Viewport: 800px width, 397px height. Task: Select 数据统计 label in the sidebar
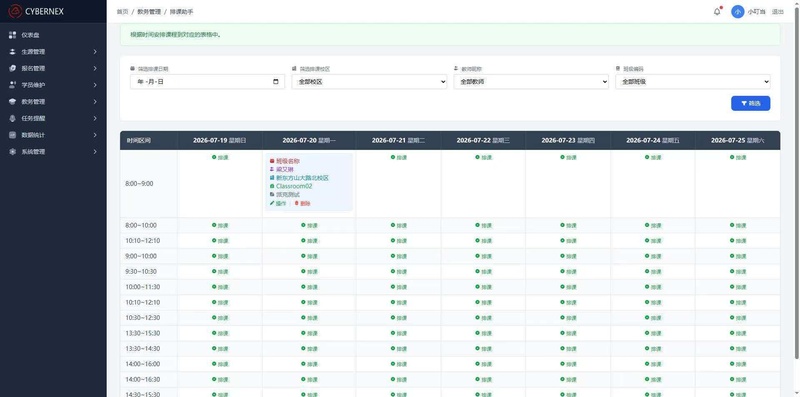pos(33,135)
